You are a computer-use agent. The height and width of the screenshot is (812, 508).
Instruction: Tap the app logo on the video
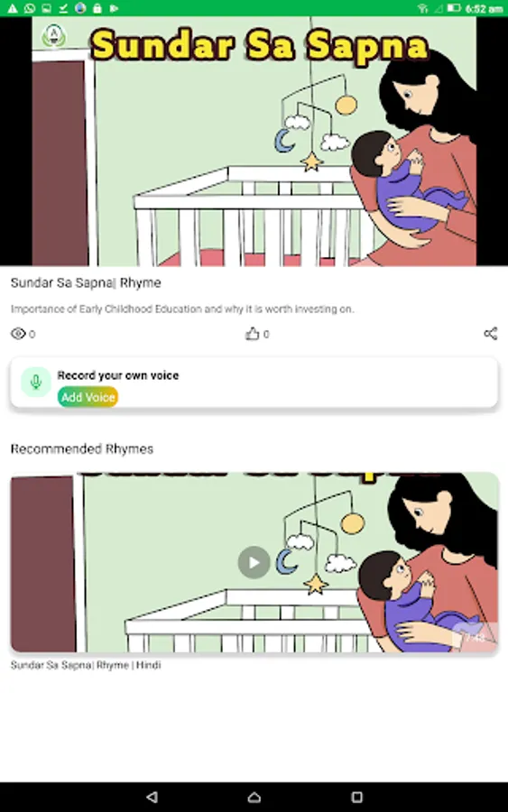click(53, 36)
